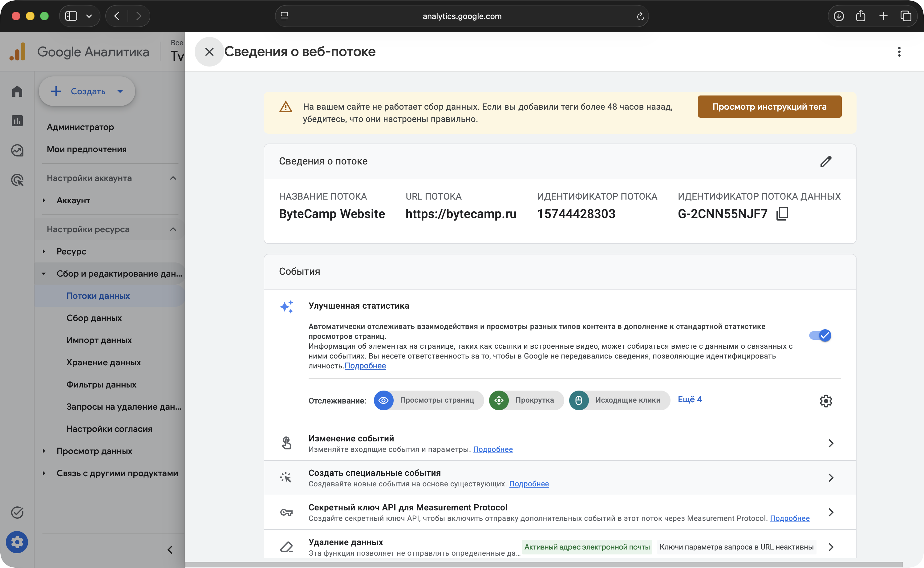Close the web stream details panel
Screen dimensions: 924x568
(209, 51)
